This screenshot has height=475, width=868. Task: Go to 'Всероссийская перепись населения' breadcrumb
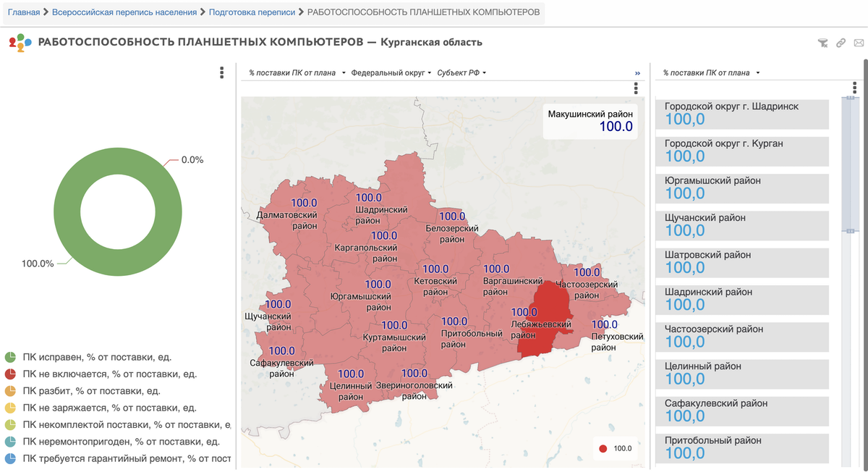pos(124,12)
